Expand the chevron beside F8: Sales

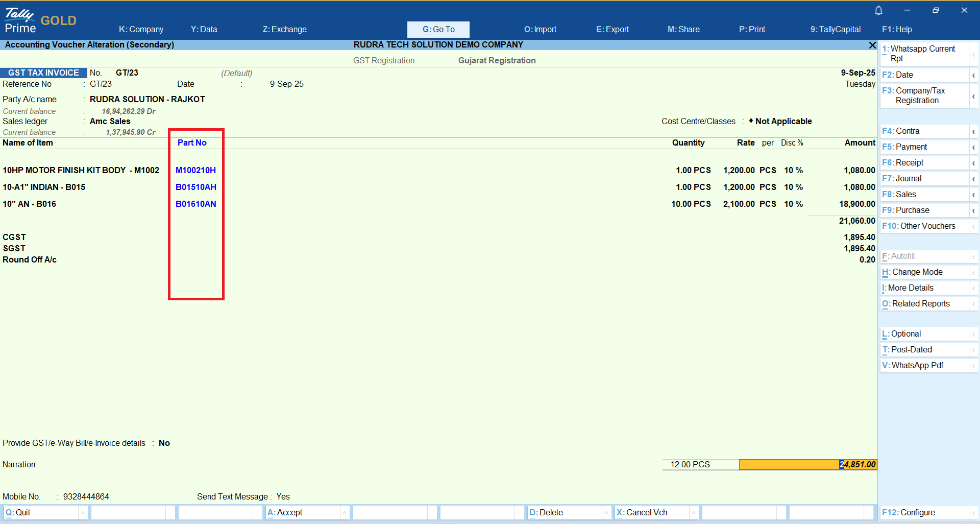(973, 195)
